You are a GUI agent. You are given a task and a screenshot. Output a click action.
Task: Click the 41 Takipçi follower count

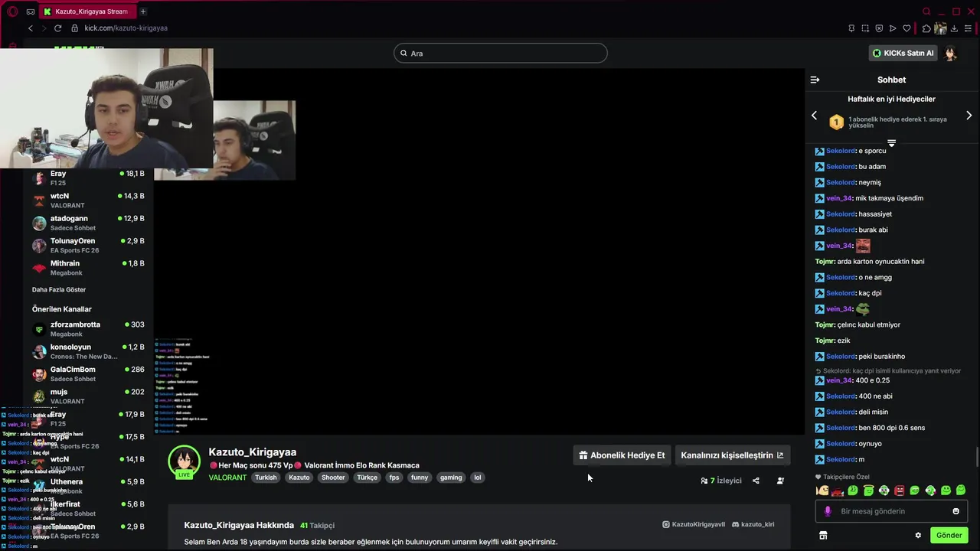[x=317, y=525]
